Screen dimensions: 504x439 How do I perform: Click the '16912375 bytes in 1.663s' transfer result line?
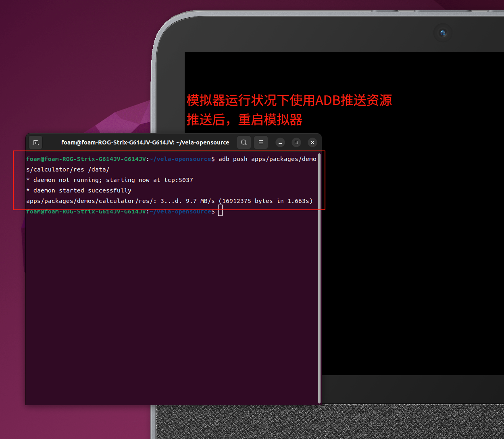[169, 201]
